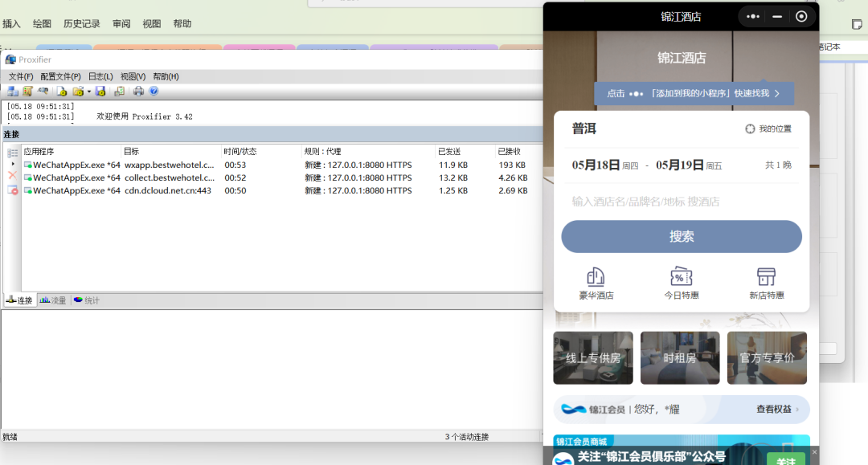Open the background app's top 视图 menu
Image resolution: width=868 pixels, height=465 pixels.
coord(152,24)
